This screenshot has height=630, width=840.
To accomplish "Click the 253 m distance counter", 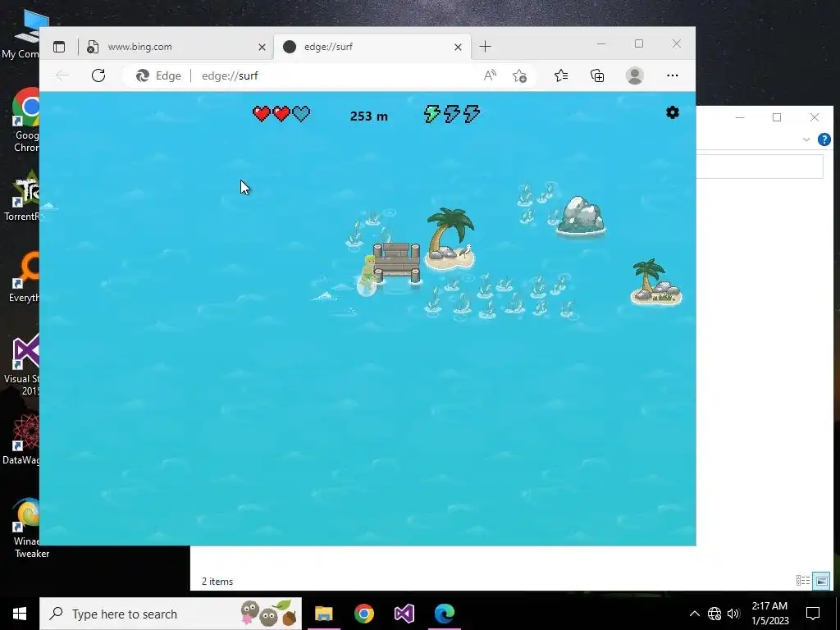I will (x=368, y=116).
